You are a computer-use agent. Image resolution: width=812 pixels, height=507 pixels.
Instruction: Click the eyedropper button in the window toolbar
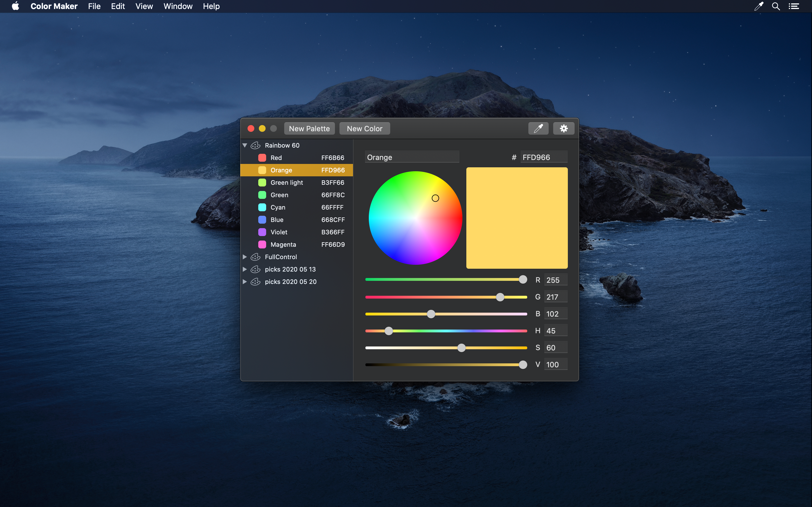(538, 128)
